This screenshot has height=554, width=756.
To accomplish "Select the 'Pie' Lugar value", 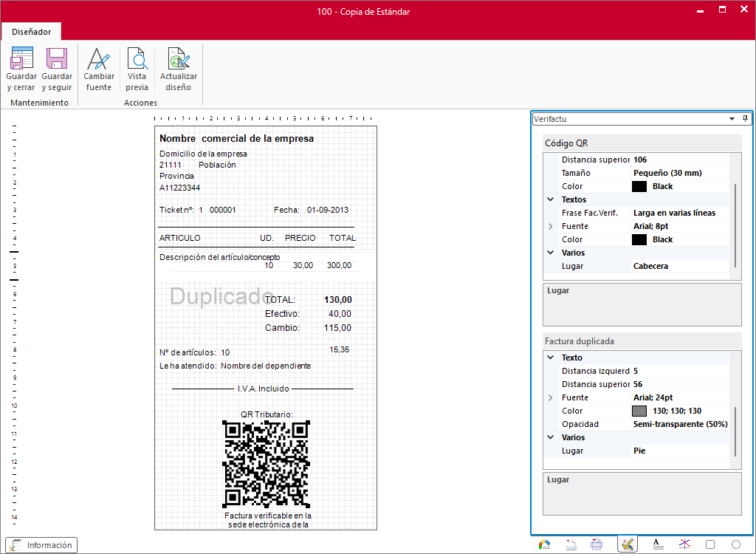I will point(639,451).
